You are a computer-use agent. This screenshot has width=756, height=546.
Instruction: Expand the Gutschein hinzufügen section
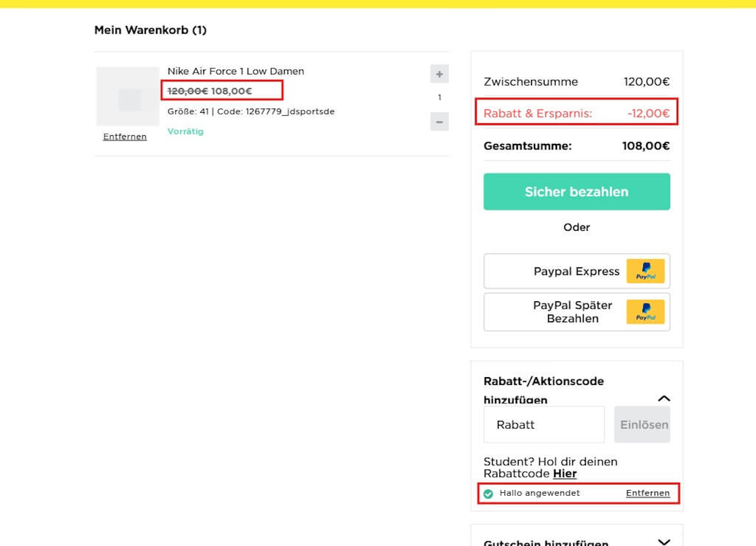[x=664, y=542]
